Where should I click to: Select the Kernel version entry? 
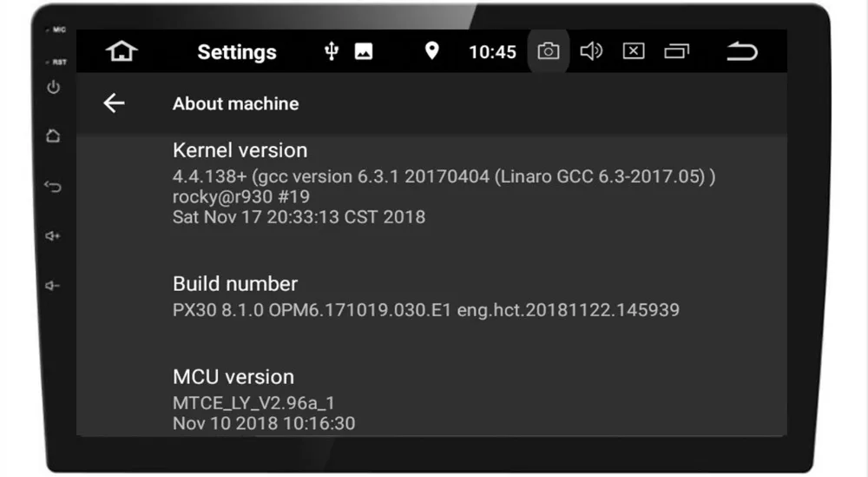click(431, 182)
